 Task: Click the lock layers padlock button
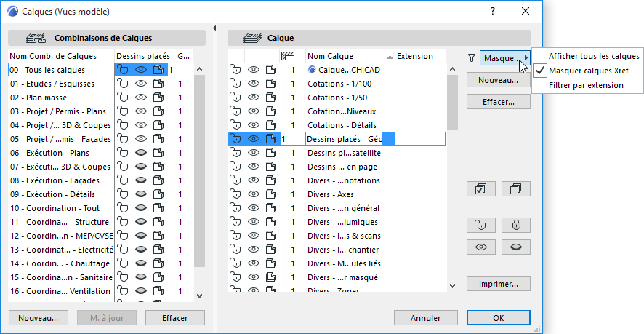pyautogui.click(x=516, y=225)
